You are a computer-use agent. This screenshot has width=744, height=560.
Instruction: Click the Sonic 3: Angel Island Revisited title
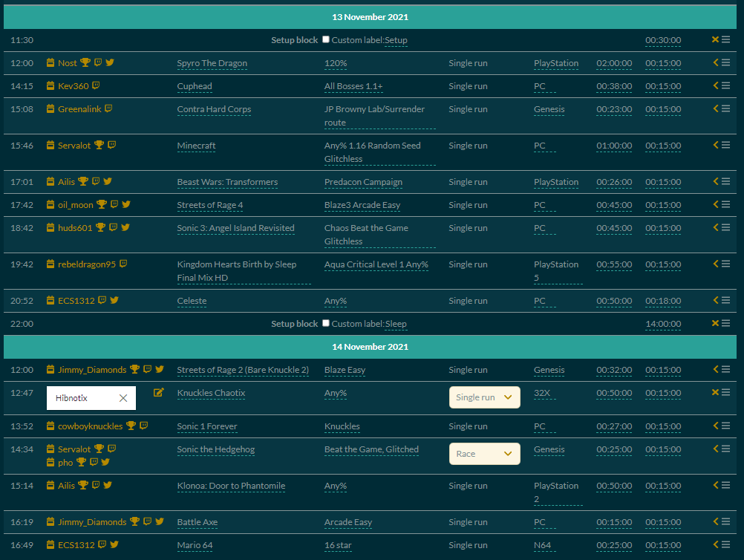[x=236, y=228]
